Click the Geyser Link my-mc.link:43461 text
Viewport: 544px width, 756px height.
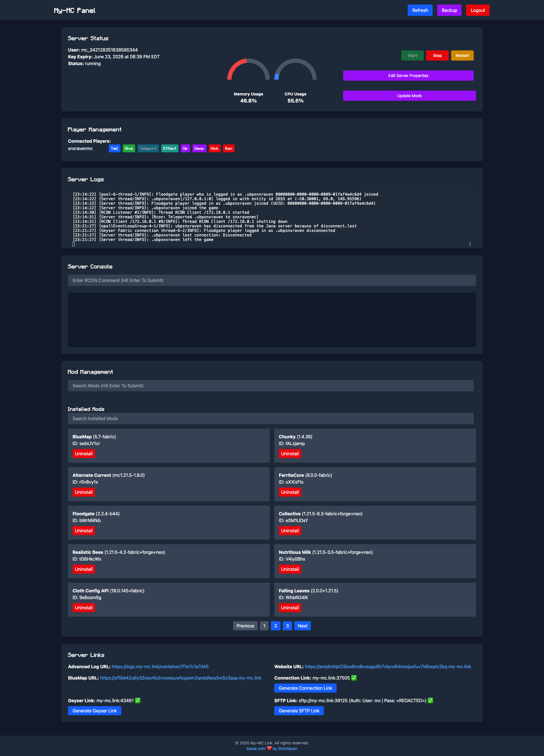pos(115,701)
